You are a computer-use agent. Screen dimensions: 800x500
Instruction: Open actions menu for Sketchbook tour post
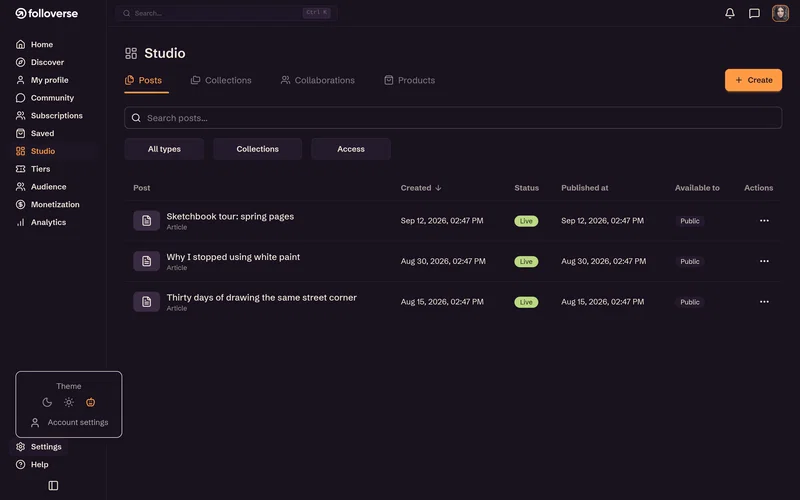tap(764, 221)
